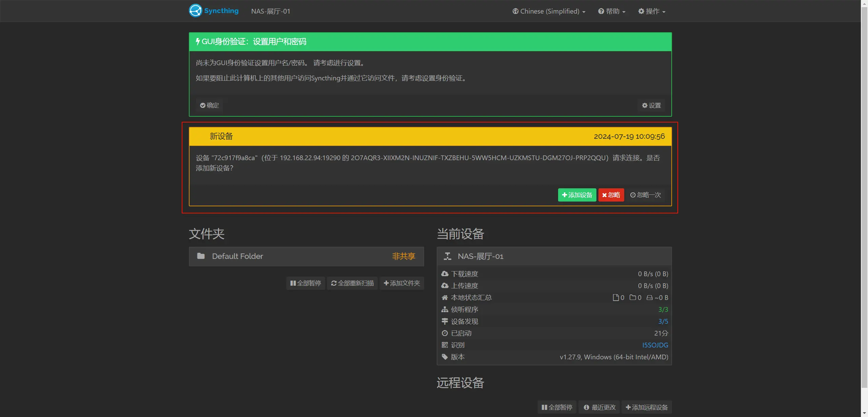This screenshot has width=868, height=417.
Task: Open the 帮助 help menu
Action: [612, 11]
